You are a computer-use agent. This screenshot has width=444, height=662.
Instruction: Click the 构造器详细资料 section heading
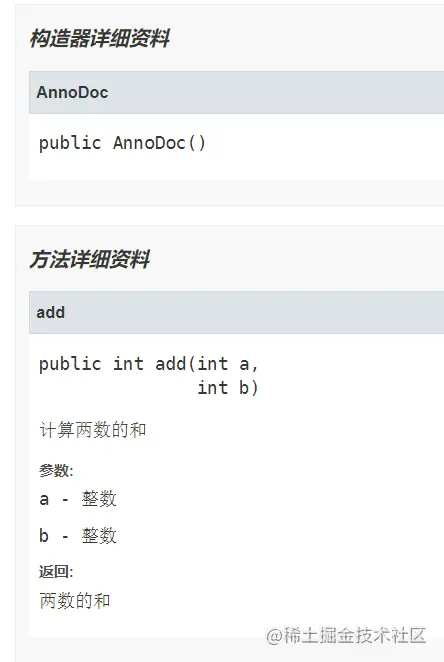click(x=100, y=38)
